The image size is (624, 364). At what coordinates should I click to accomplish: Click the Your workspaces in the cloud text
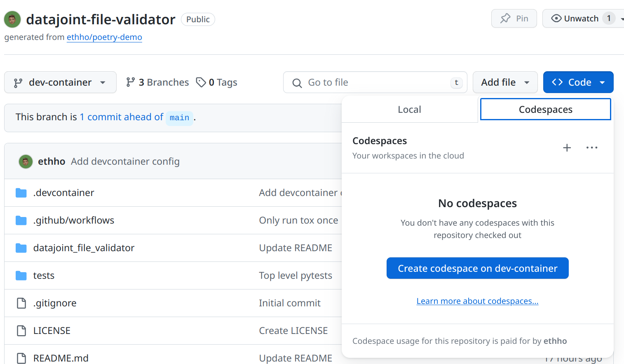pos(408,156)
